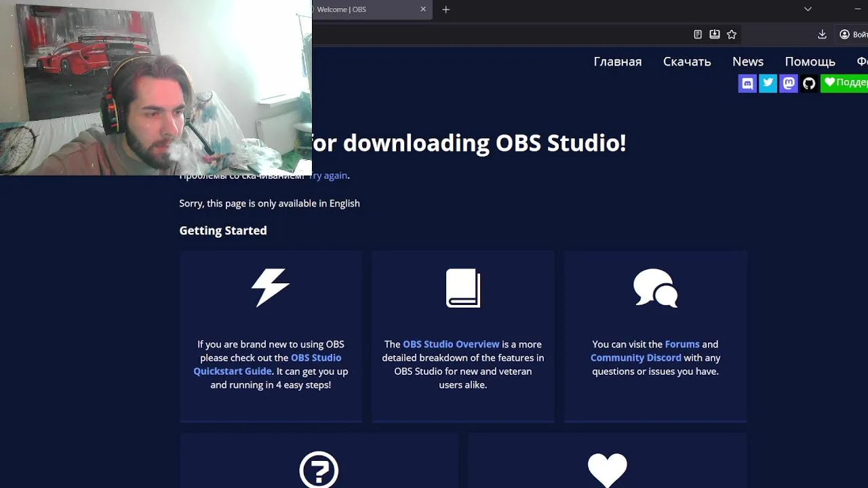Viewport: 868px width, 488px height.
Task: Open the Community Discord link
Action: 636,358
